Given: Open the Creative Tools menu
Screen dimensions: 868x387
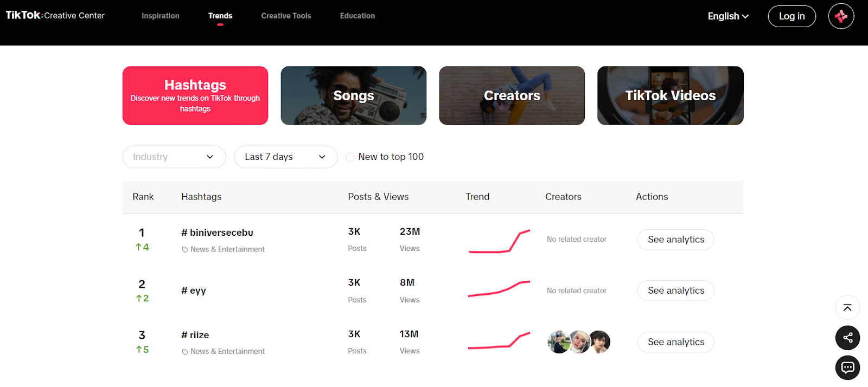Looking at the screenshot, I should 286,16.
